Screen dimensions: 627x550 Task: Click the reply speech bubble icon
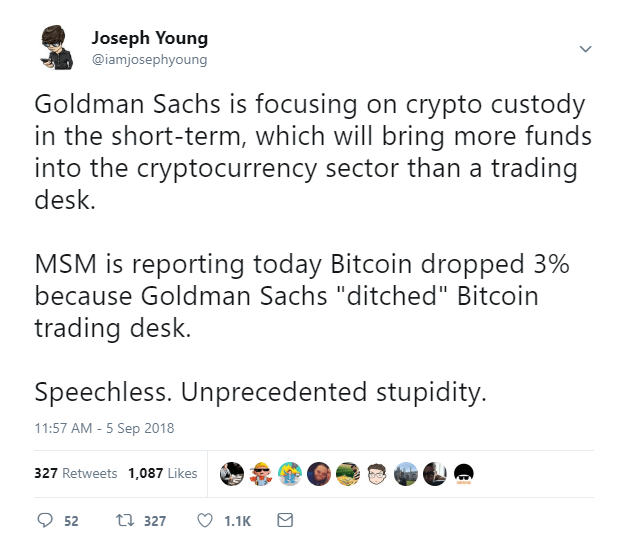click(x=44, y=520)
